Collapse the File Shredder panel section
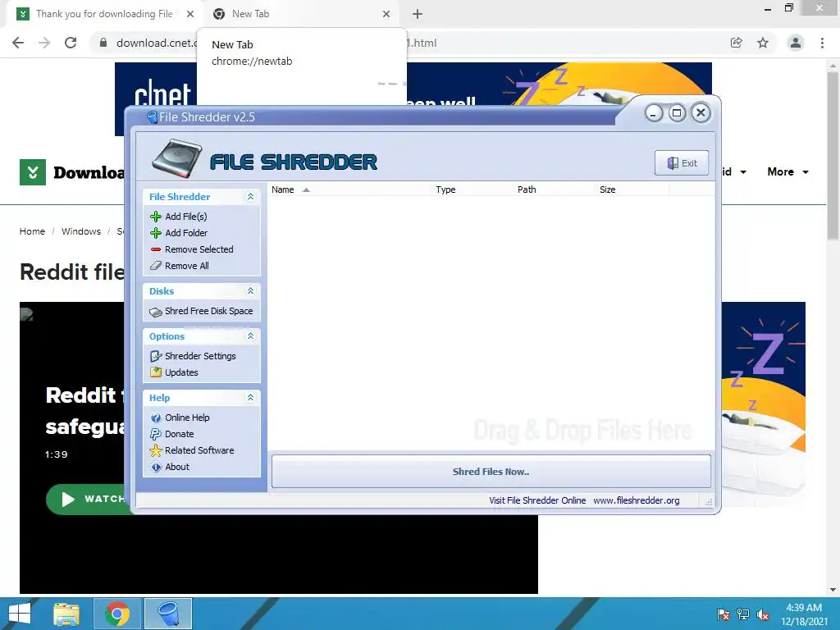Image resolution: width=840 pixels, height=630 pixels. pyautogui.click(x=250, y=197)
